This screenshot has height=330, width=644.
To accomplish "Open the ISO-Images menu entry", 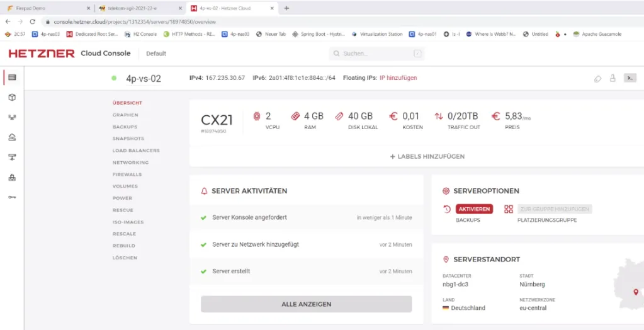I will 128,222.
